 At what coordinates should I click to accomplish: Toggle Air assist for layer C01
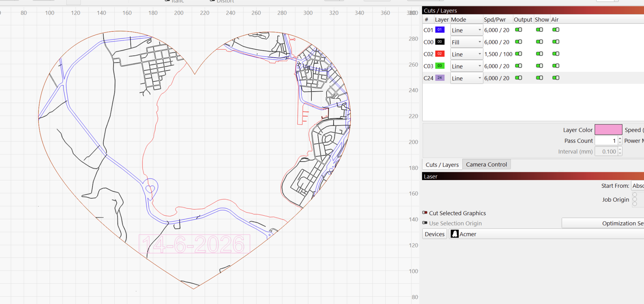click(x=556, y=30)
